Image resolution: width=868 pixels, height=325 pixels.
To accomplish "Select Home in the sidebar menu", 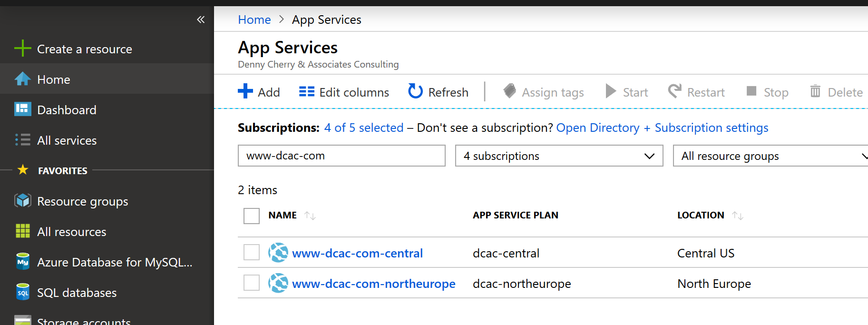I will [x=54, y=79].
